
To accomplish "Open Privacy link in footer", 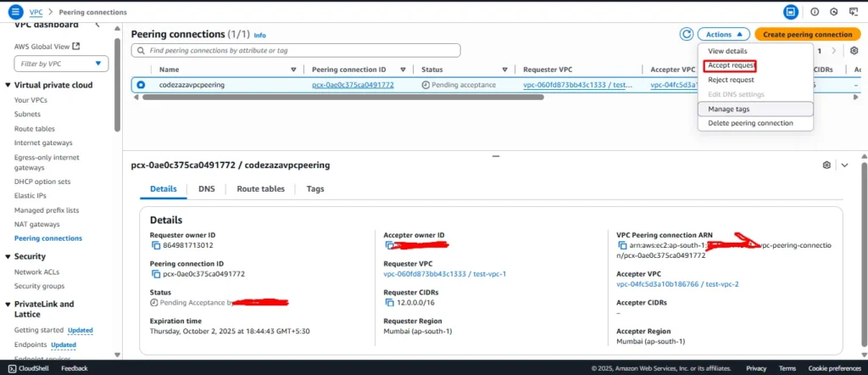I will coord(756,368).
